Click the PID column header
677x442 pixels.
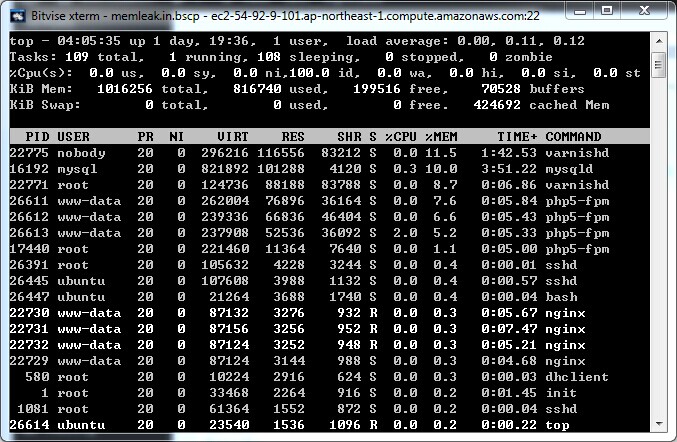37,137
